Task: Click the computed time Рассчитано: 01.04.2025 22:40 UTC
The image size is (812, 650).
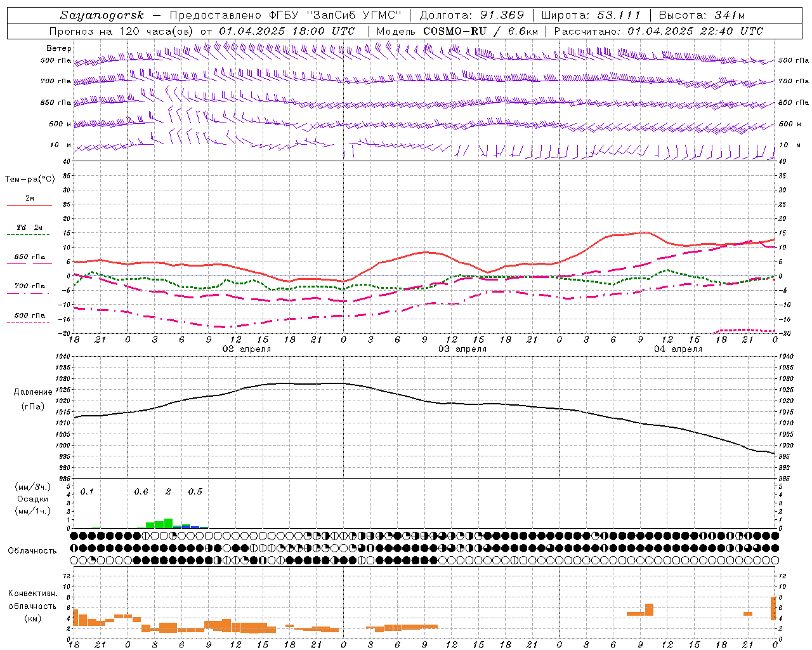Action: 658,31
